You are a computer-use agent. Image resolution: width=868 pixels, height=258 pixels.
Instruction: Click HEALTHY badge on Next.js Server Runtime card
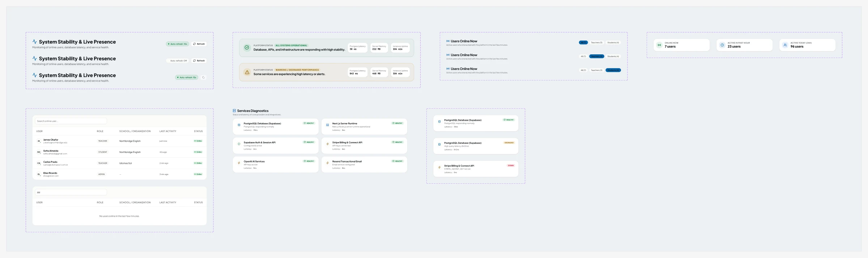397,123
